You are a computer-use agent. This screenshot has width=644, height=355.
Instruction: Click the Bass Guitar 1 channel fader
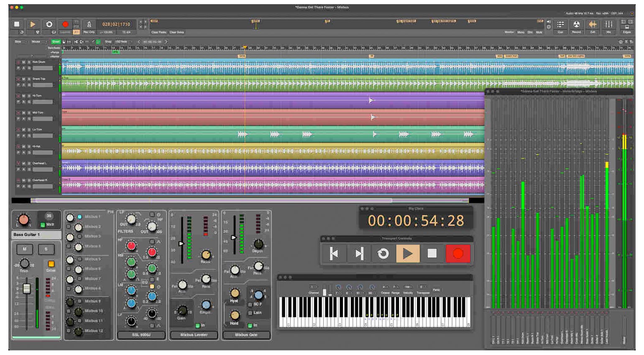(x=26, y=288)
